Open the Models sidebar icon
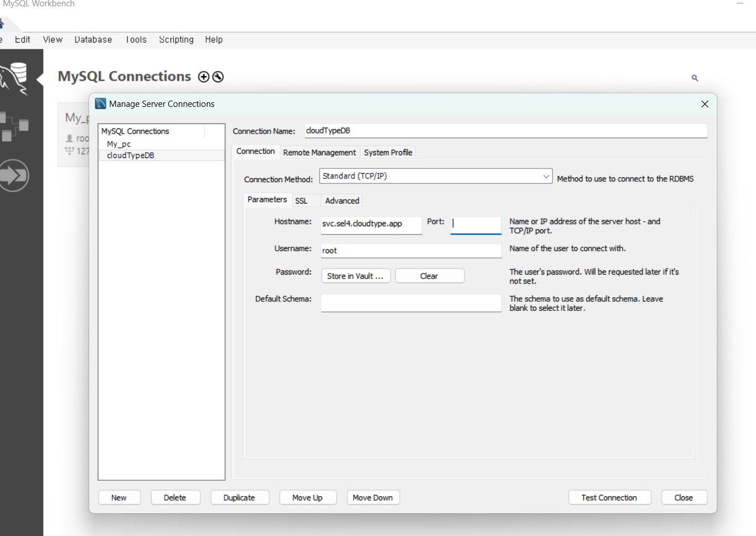 [14, 126]
